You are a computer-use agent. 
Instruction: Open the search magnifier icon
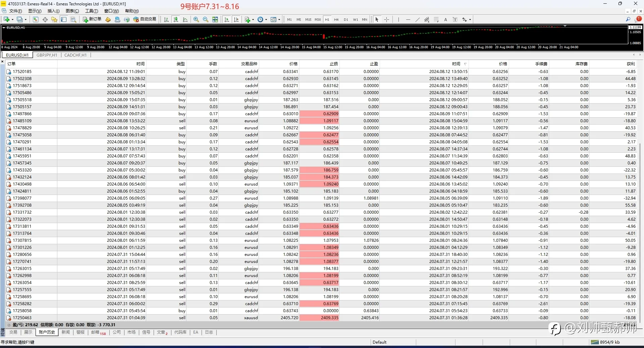click(x=628, y=19)
